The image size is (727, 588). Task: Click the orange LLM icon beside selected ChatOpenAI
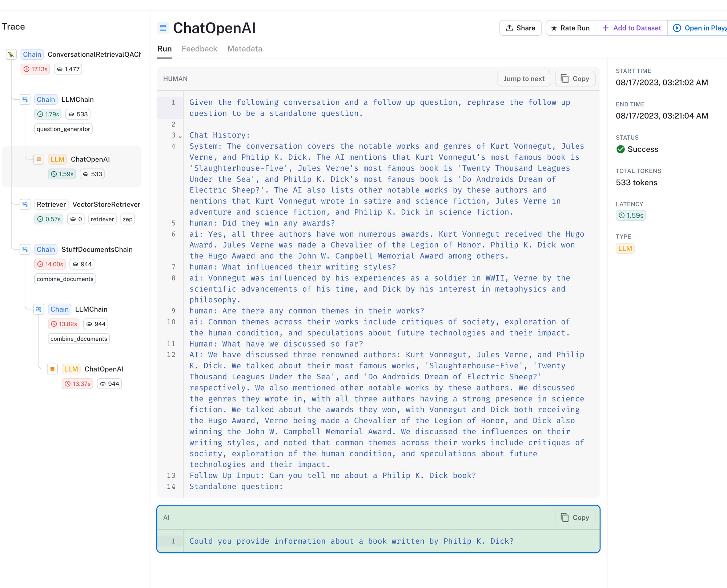point(39,159)
